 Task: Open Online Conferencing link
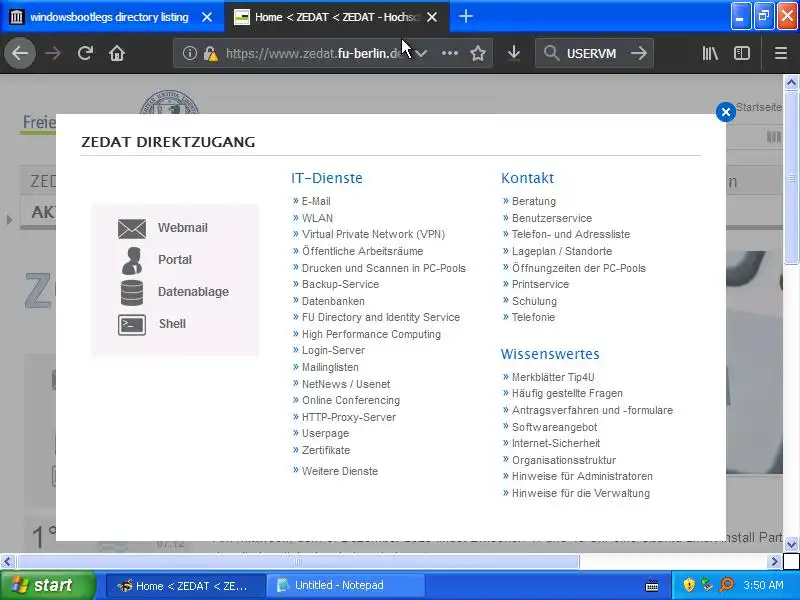[351, 400]
